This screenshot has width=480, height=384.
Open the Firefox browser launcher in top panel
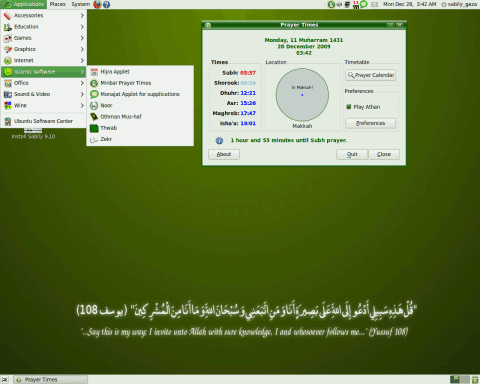[97, 4]
